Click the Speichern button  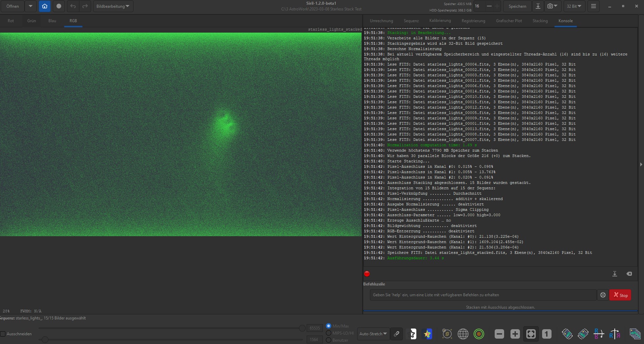click(x=517, y=6)
